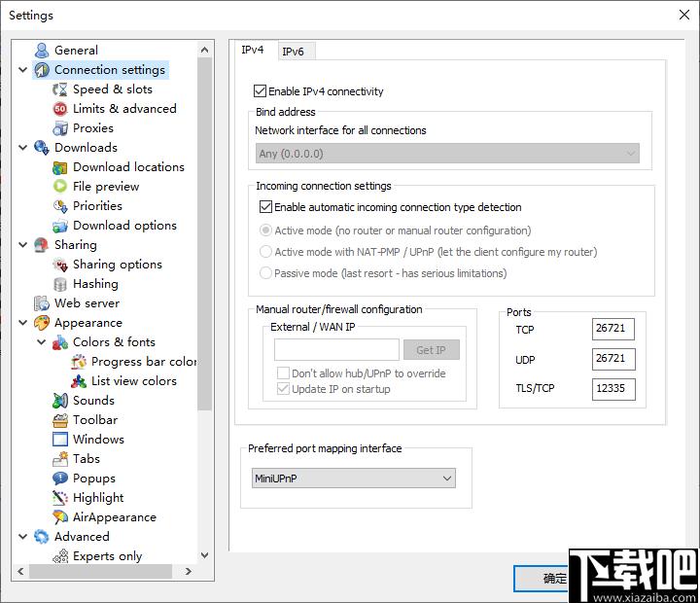Click the Sharing icon
Image resolution: width=700 pixels, height=603 pixels.
(x=42, y=245)
